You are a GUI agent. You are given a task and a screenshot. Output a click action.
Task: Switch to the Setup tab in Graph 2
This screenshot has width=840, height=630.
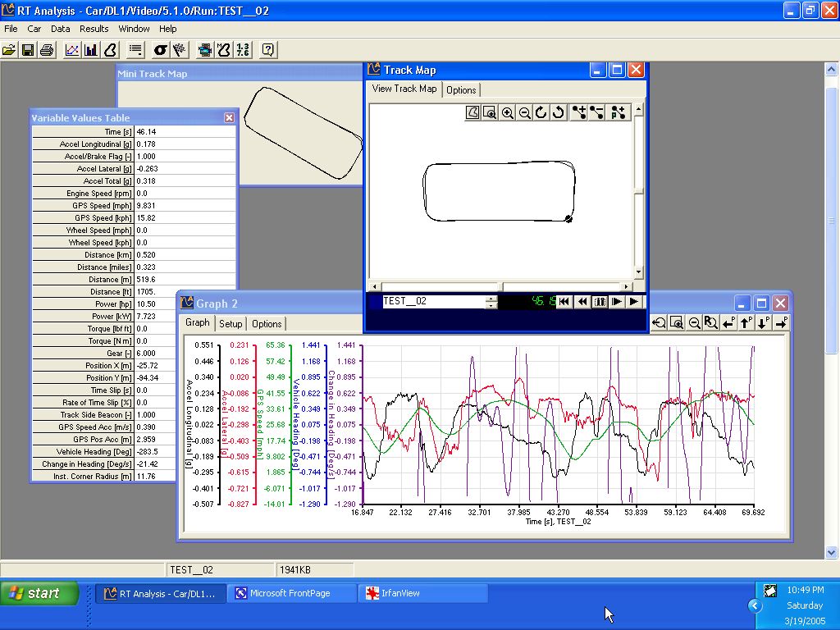click(231, 324)
